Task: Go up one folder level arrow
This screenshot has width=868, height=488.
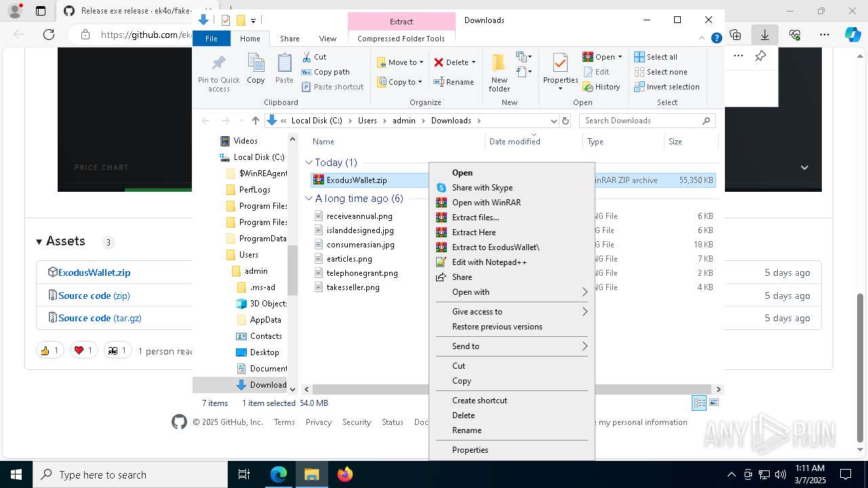Action: pyautogui.click(x=255, y=121)
